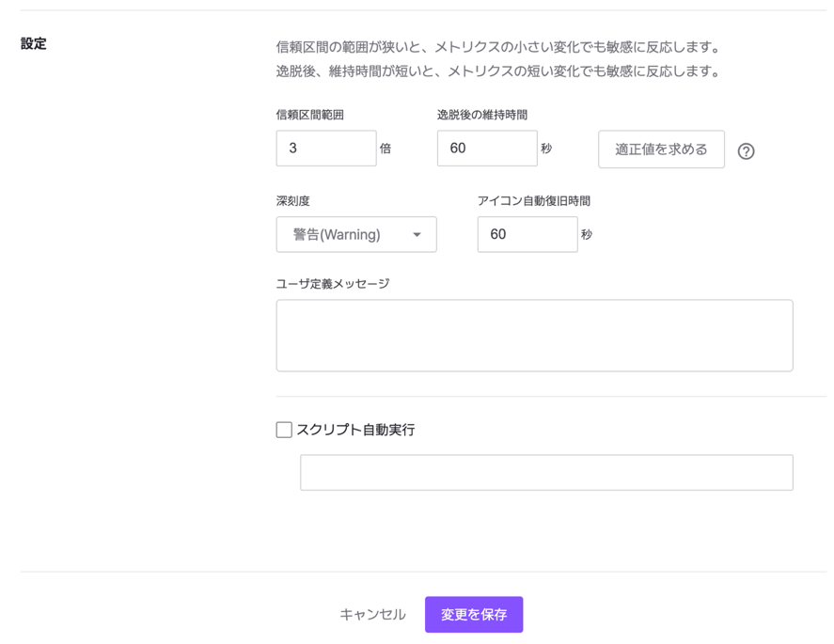
Task: Click inside the ユーザ定義メッセージ text area
Action: coord(534,336)
